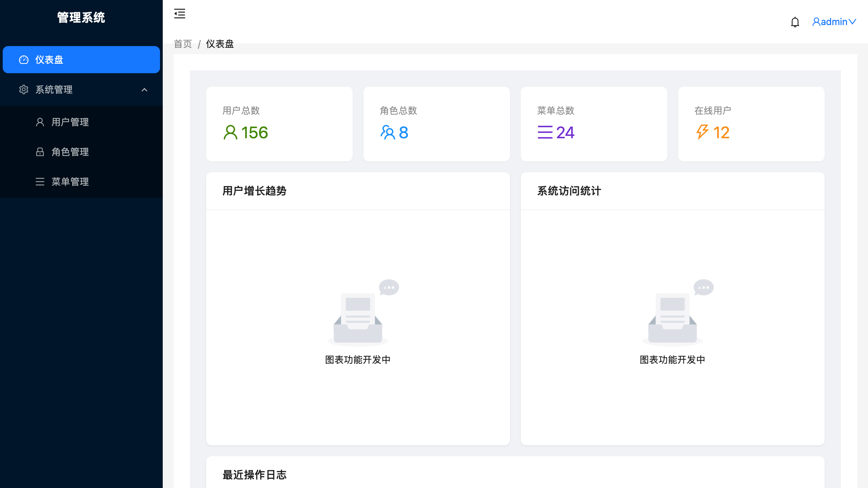Open the notification bell

pyautogui.click(x=795, y=22)
